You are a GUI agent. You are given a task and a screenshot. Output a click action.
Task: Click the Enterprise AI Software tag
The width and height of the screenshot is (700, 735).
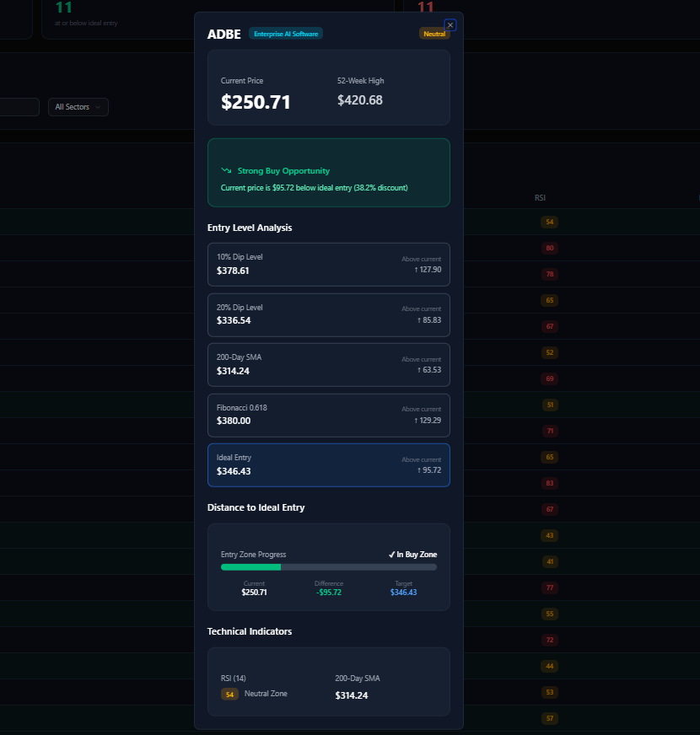[x=286, y=34]
